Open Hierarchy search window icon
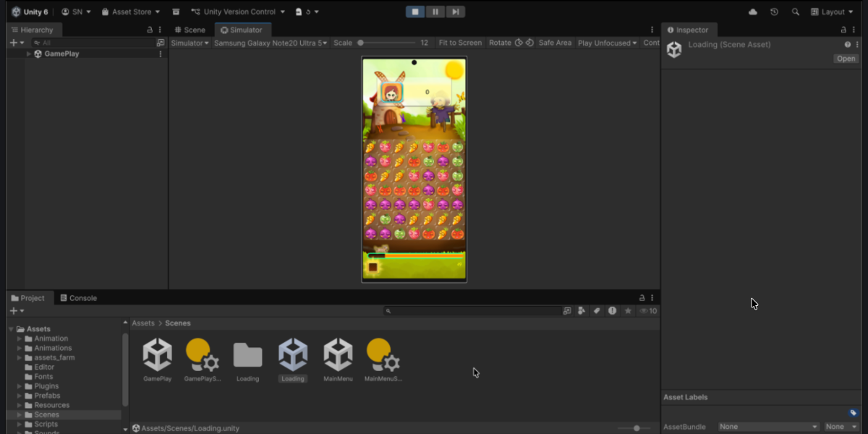 tap(161, 43)
